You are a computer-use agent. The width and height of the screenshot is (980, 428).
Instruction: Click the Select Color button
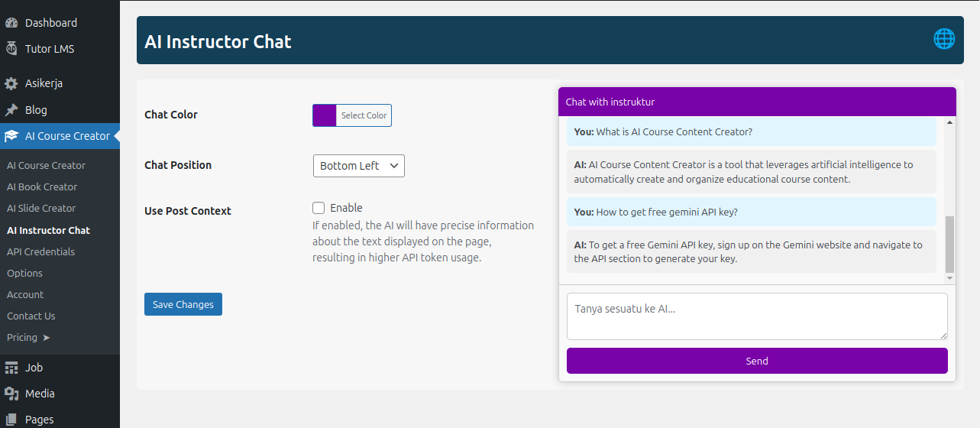[x=364, y=115]
